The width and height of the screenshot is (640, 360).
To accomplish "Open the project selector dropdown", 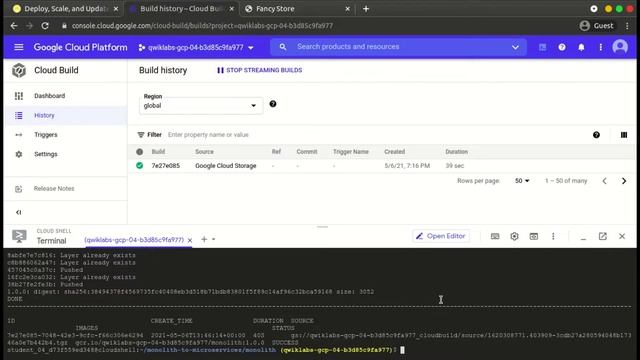I will (x=196, y=47).
